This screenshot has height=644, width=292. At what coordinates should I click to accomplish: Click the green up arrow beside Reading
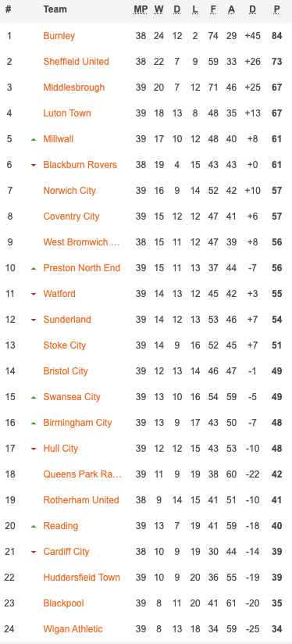coord(34,527)
